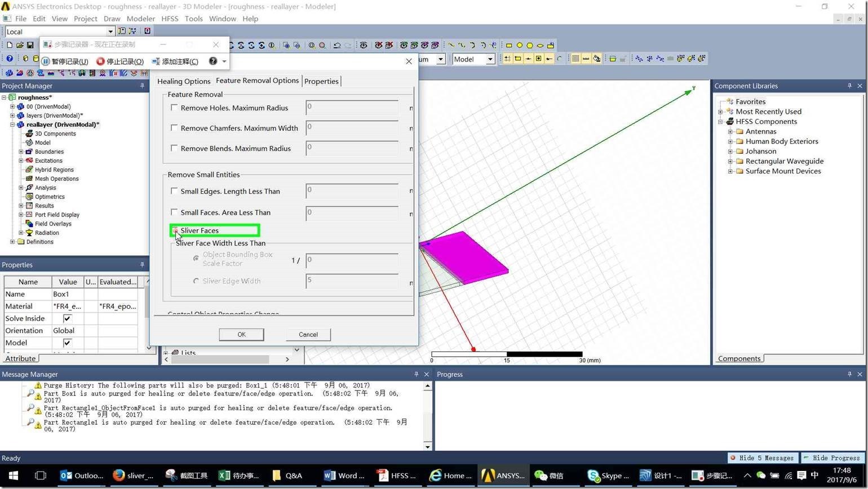
Task: Enable Remove Holes checkbox
Action: coord(174,108)
